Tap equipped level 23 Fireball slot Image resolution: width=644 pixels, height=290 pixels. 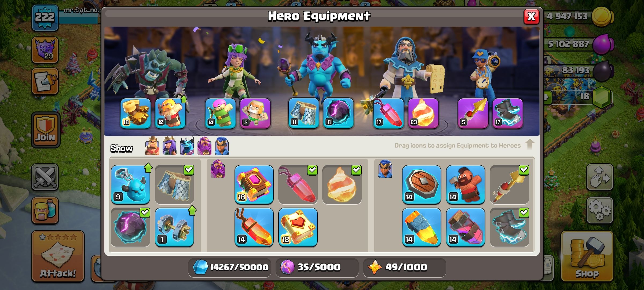tap(423, 113)
